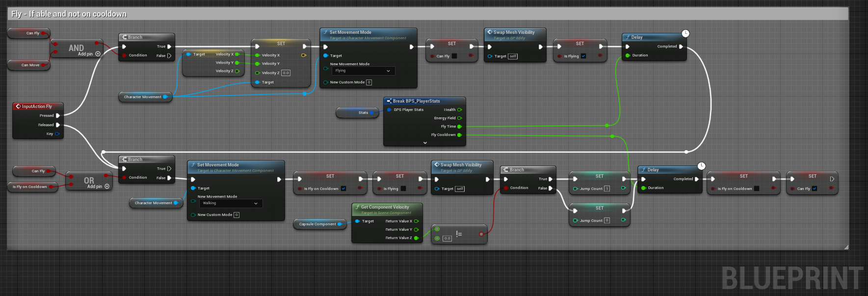Click the InputAction Fly event node icon

(18, 106)
